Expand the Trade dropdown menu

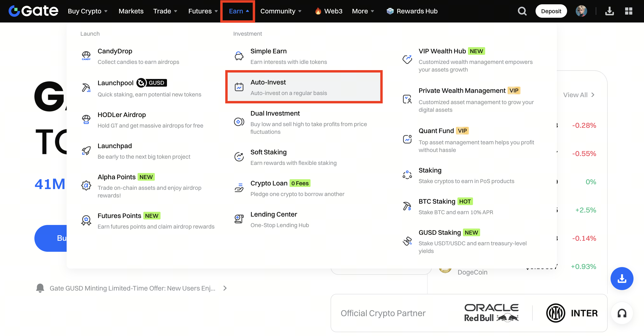(165, 11)
